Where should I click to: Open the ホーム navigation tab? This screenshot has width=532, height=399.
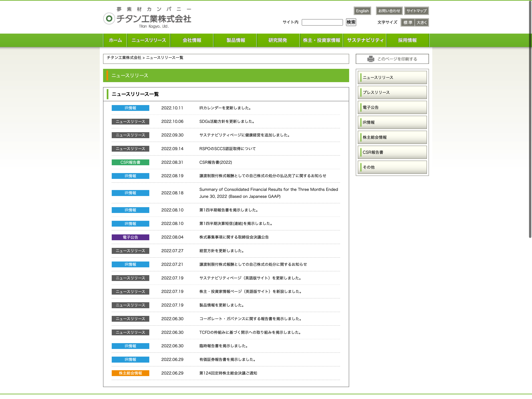(115, 40)
